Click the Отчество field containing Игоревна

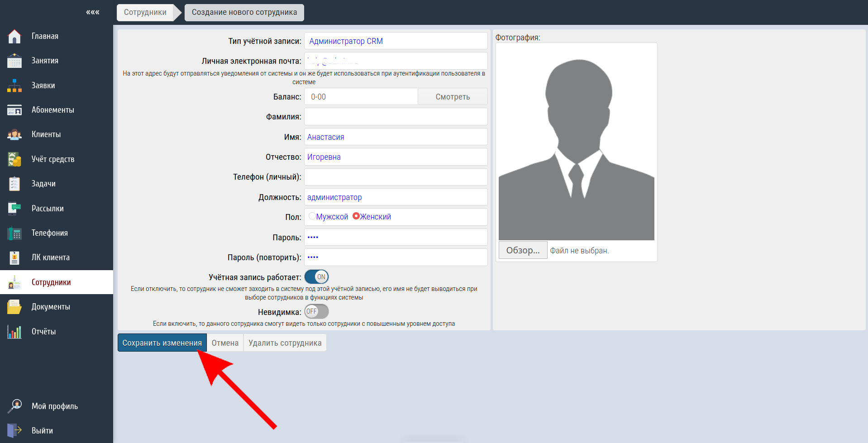point(396,157)
